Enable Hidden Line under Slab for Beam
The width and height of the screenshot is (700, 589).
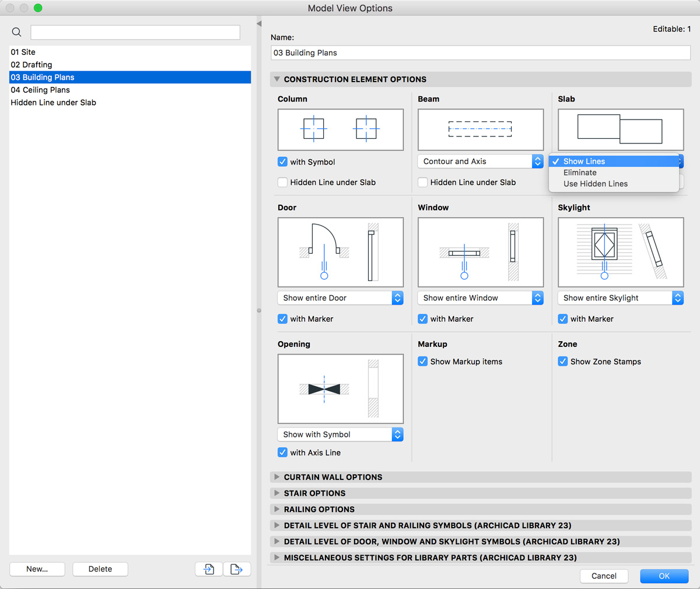[x=423, y=183]
